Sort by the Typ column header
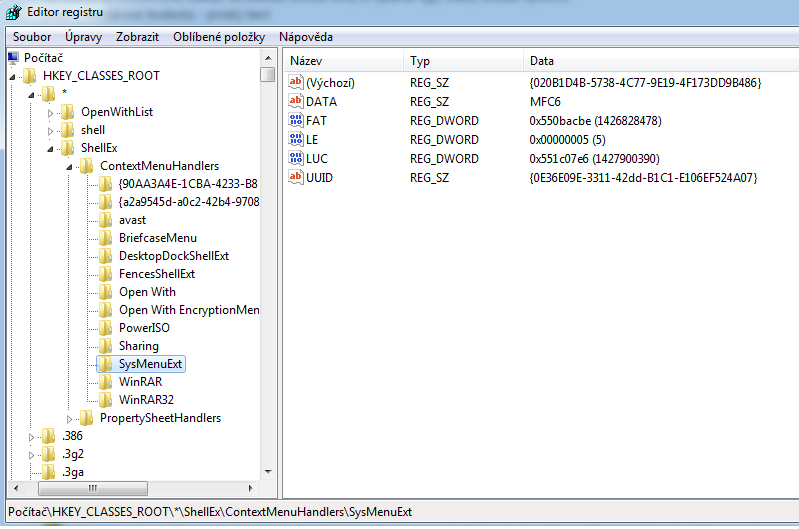 pyautogui.click(x=464, y=61)
